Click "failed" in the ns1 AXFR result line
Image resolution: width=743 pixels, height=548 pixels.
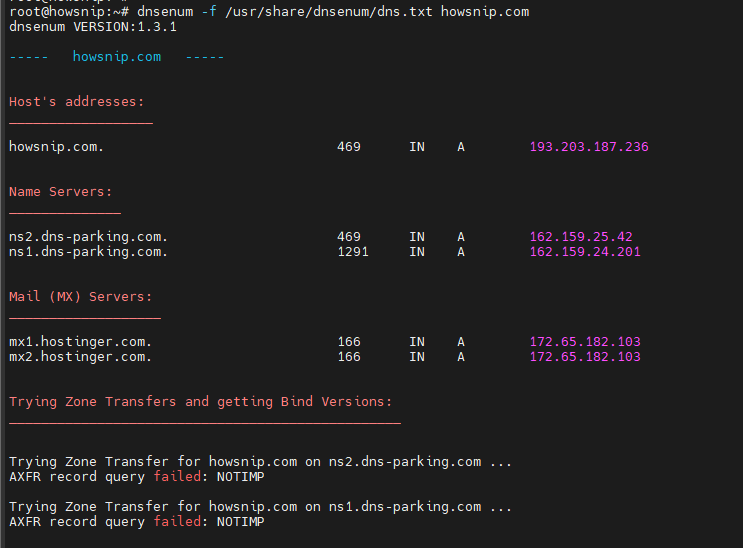coord(177,522)
